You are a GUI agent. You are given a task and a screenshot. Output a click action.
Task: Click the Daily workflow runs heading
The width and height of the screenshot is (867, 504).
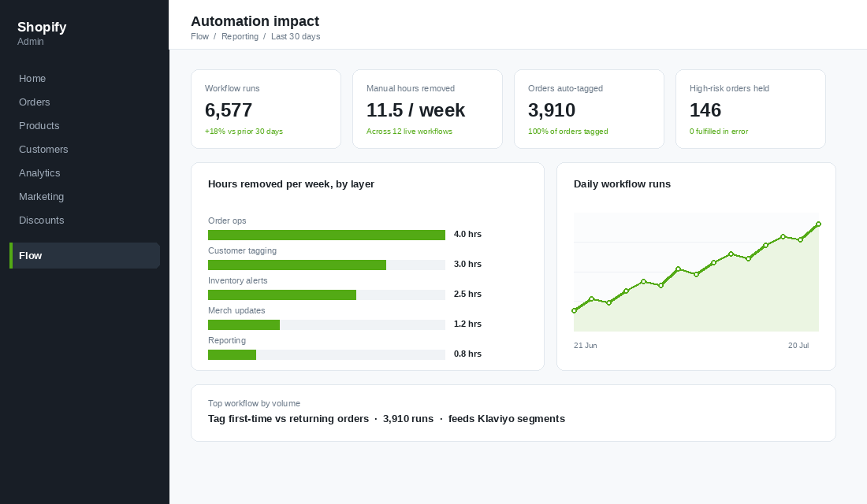(x=622, y=184)
